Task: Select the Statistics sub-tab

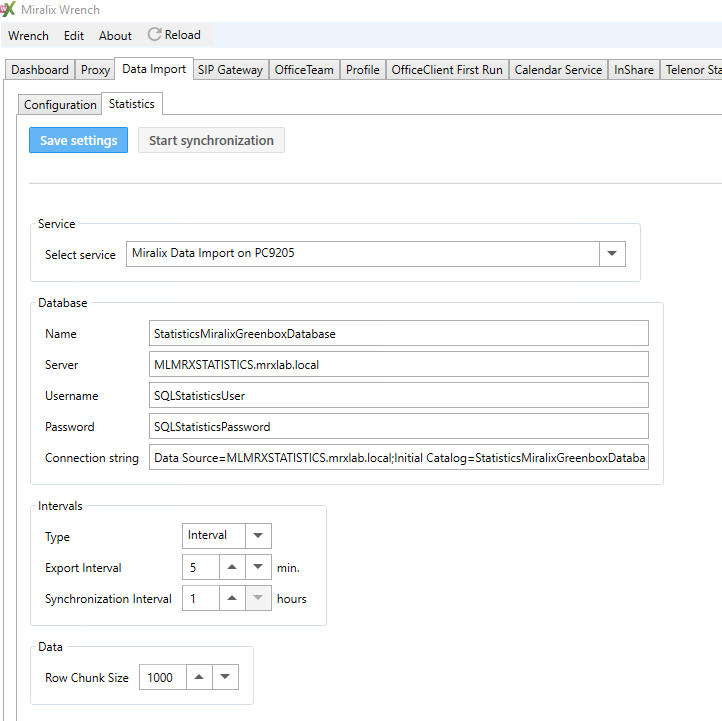Action: click(x=132, y=104)
